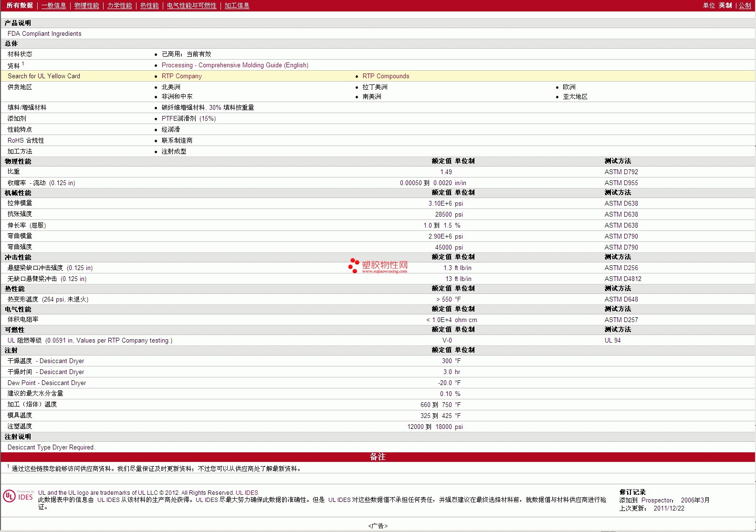Click 非洲和中东 availability entry
This screenshot has height=532, width=756.
click(177, 97)
